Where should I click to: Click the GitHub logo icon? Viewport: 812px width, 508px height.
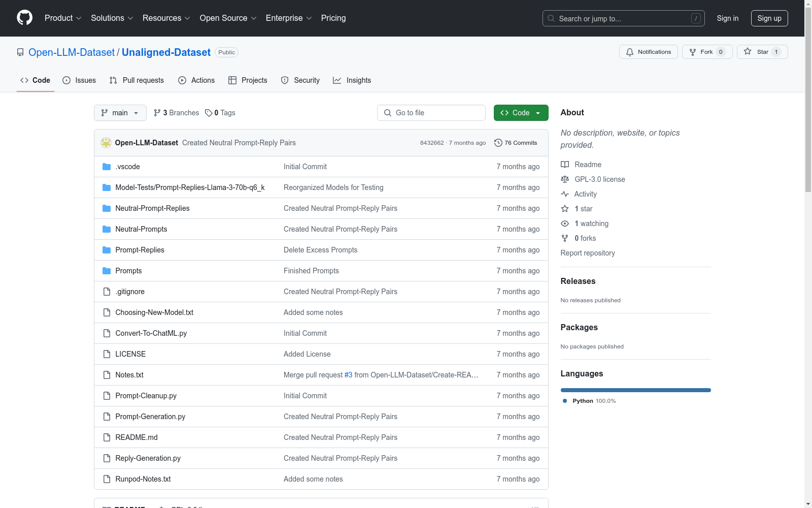[x=24, y=18]
